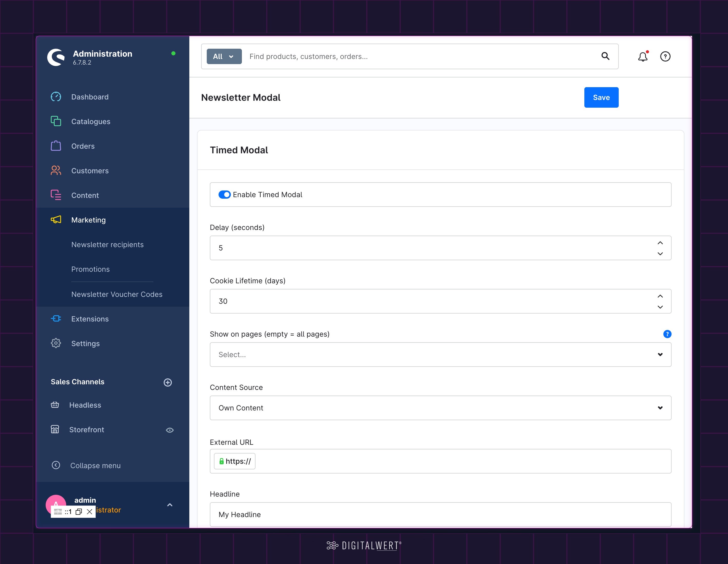
Task: Click the 'Timed Modal' card title
Action: tap(239, 150)
